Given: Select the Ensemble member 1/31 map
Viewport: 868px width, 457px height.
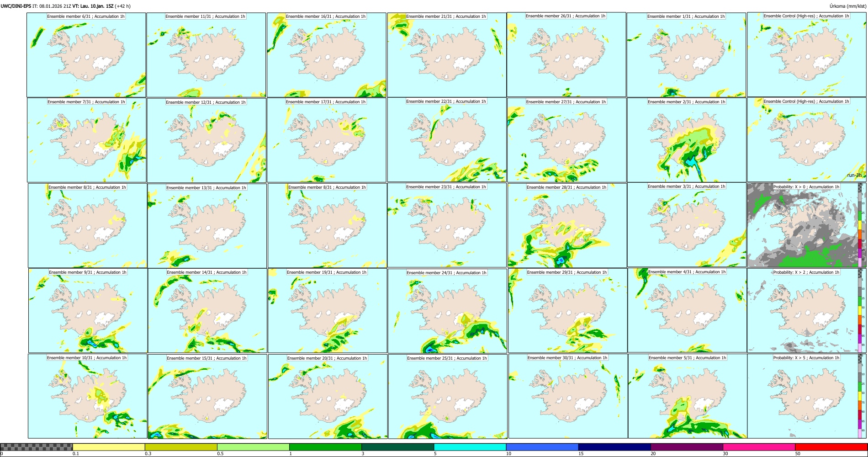Looking at the screenshot, I should point(686,55).
